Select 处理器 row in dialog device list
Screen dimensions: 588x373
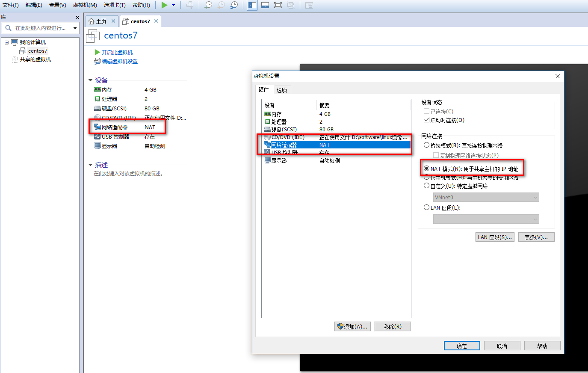click(x=336, y=122)
